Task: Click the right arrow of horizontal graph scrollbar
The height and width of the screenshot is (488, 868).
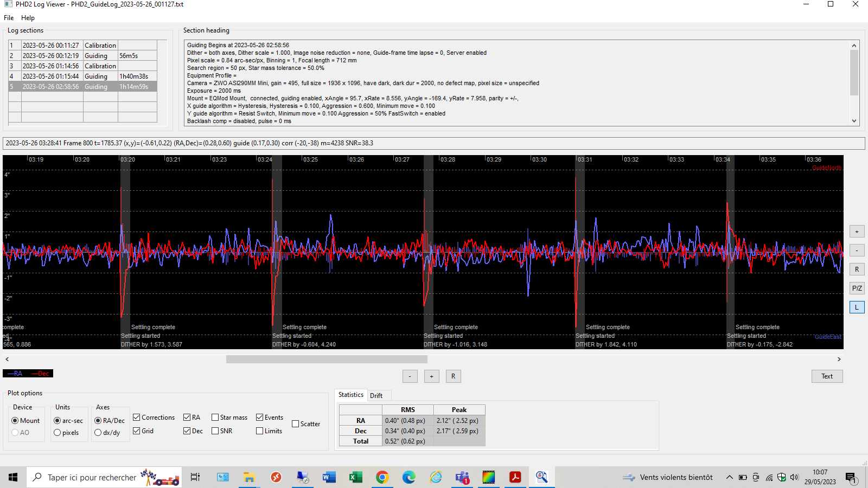Action: 839,359
